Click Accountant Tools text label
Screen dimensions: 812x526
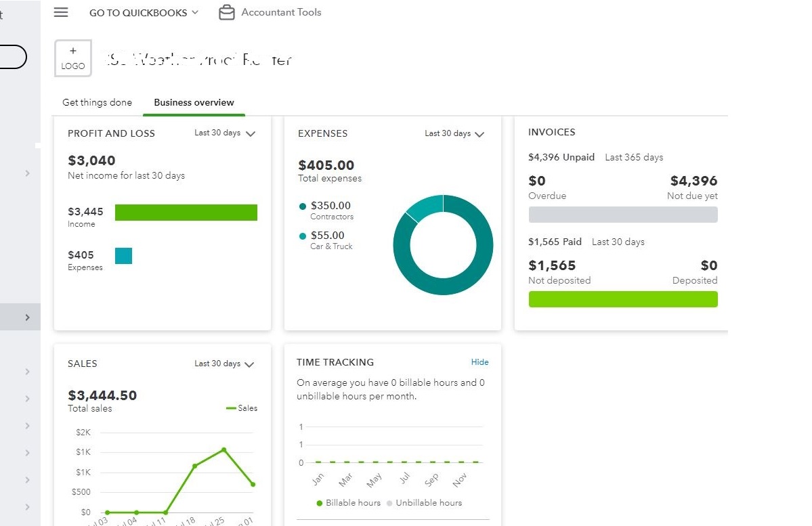tap(281, 12)
